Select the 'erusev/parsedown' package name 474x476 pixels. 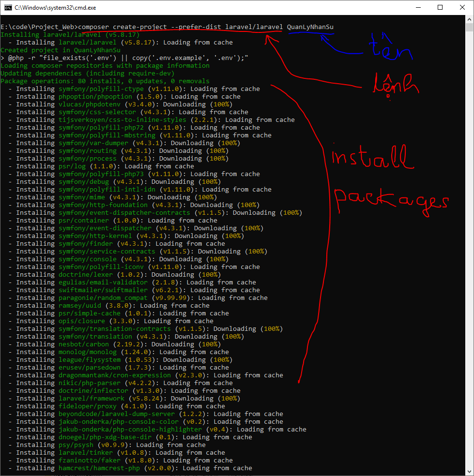click(90, 368)
